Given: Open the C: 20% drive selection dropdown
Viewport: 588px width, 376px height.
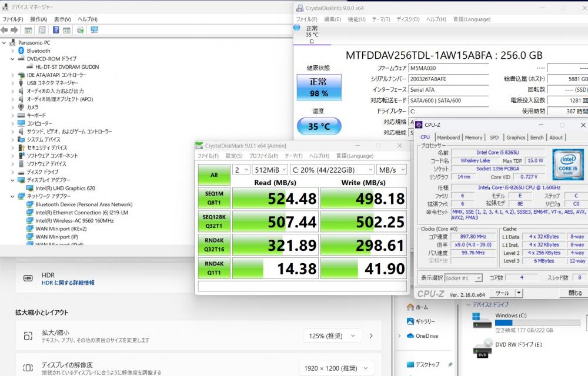Looking at the screenshot, I should coord(332,170).
